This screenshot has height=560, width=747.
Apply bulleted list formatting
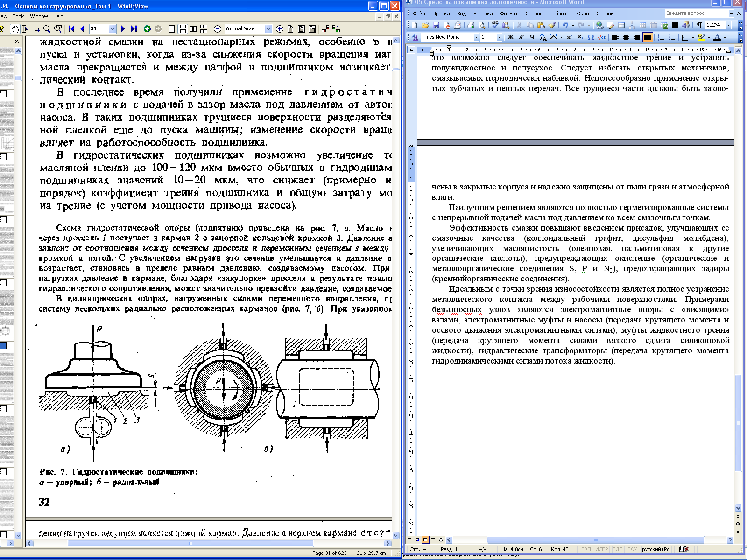tap(672, 37)
